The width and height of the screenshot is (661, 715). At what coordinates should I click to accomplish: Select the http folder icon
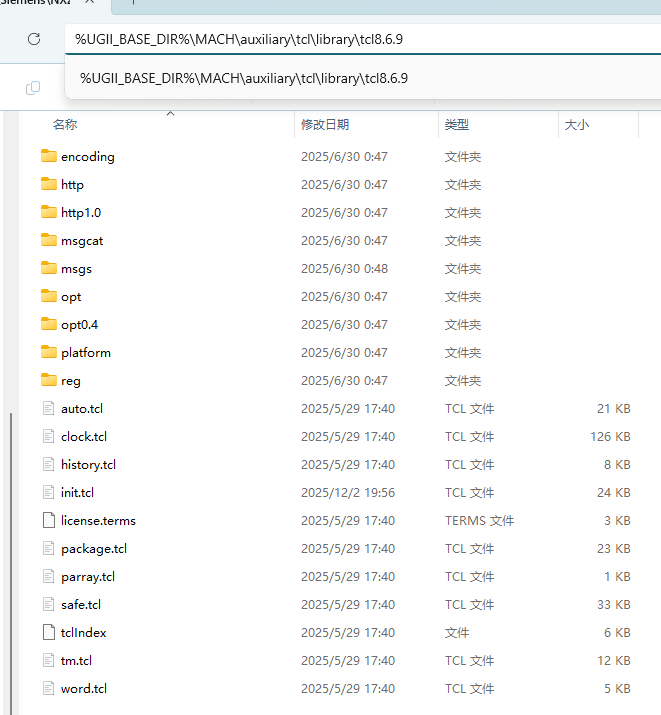click(49, 184)
